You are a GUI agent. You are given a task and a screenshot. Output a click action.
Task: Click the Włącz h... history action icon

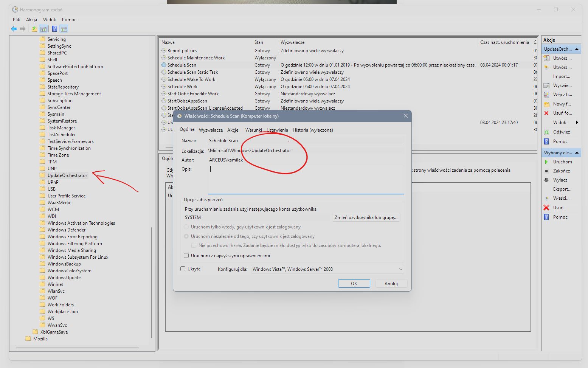(x=546, y=95)
